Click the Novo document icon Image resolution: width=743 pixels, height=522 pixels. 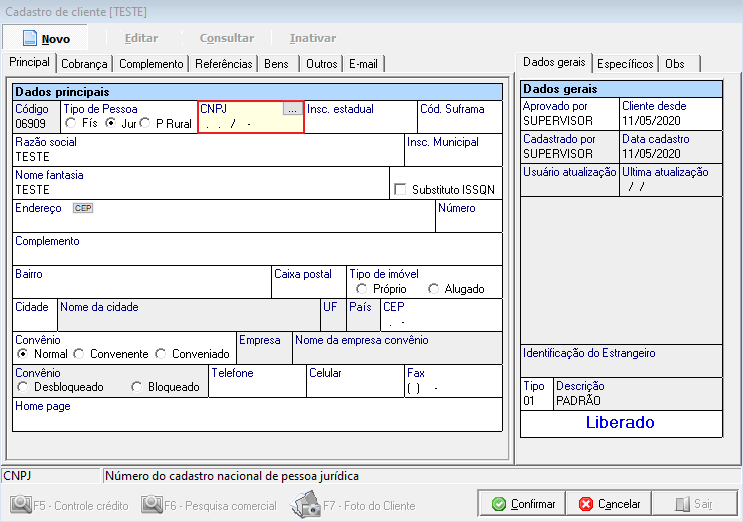30,38
